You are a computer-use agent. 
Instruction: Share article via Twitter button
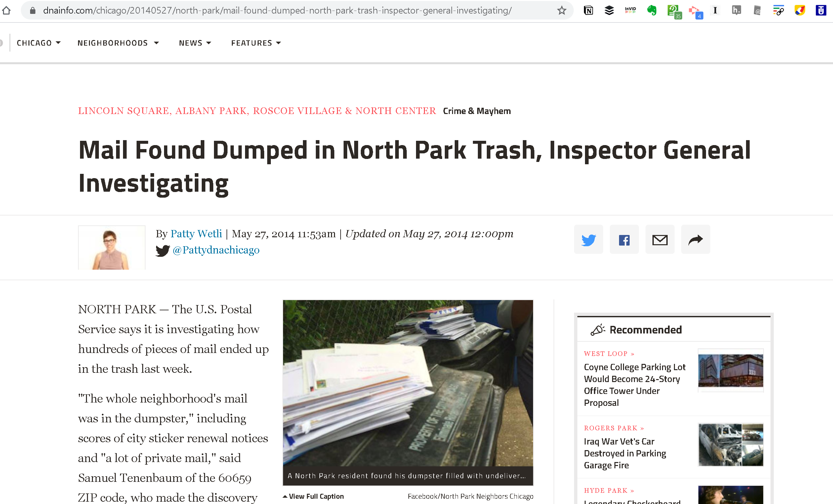coord(588,240)
